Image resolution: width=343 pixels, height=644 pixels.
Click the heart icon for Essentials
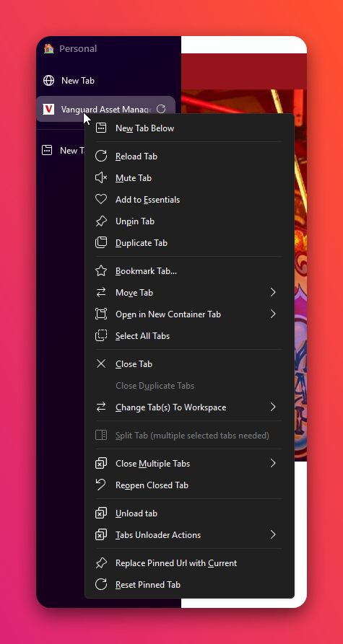click(x=101, y=200)
